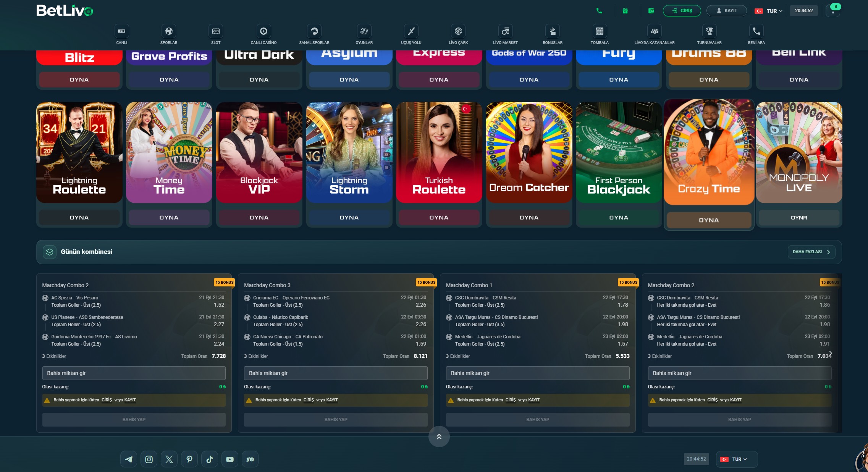Click OYNA under Monopoly Live
The height and width of the screenshot is (472, 868).
pos(799,218)
